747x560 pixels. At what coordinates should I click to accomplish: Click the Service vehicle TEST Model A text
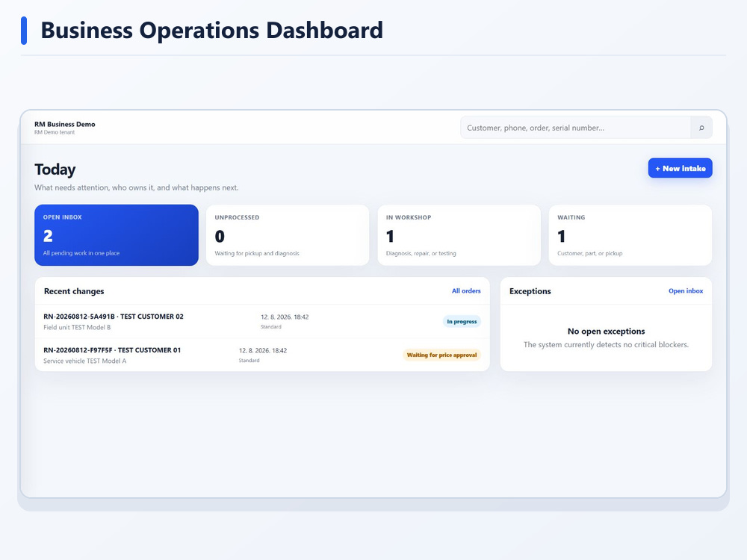click(85, 361)
